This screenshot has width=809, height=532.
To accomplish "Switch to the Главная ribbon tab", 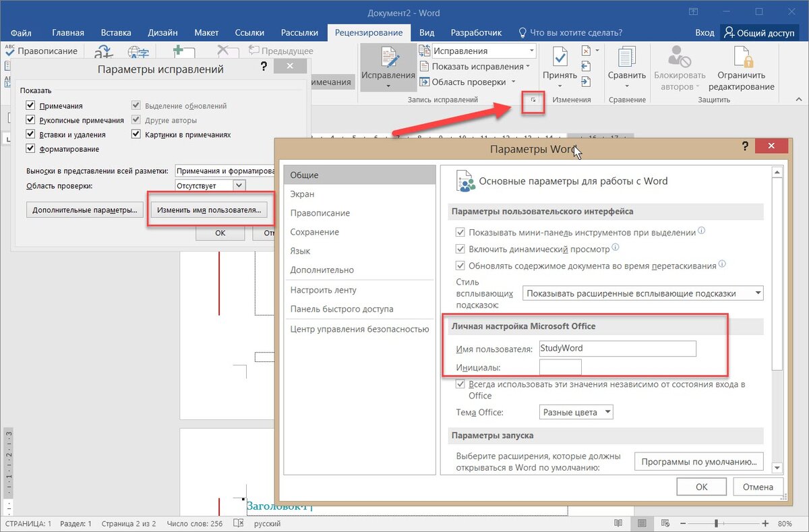I will coord(68,32).
